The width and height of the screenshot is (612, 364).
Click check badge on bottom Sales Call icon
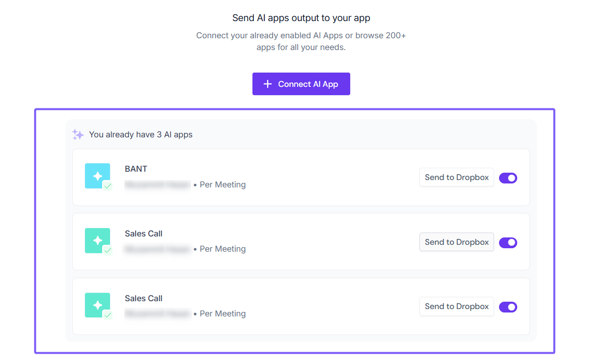pos(108,315)
